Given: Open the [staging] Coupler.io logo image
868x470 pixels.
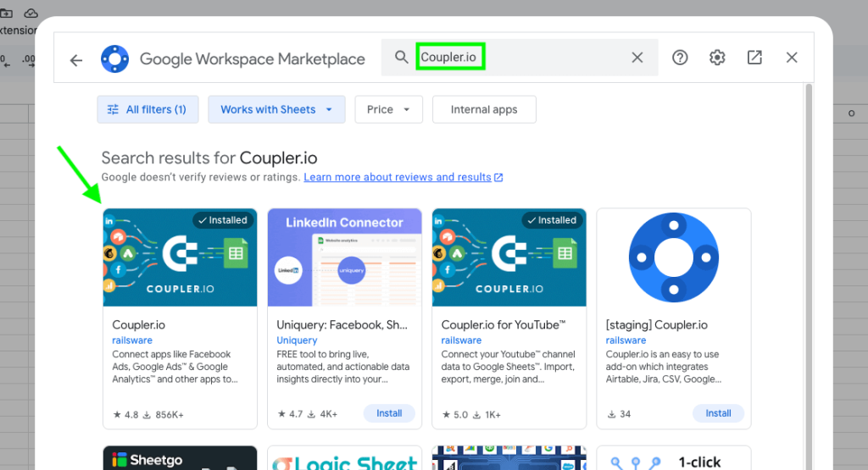Looking at the screenshot, I should (x=674, y=257).
